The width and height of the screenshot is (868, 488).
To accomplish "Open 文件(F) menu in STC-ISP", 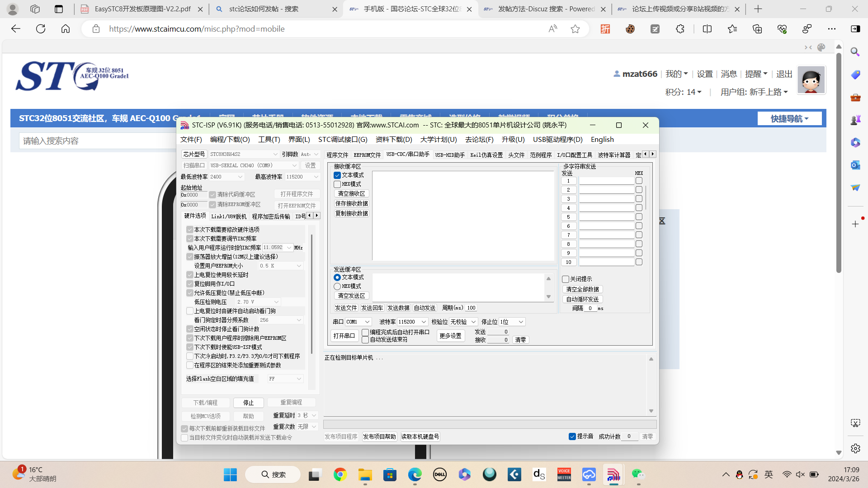I will [x=191, y=139].
